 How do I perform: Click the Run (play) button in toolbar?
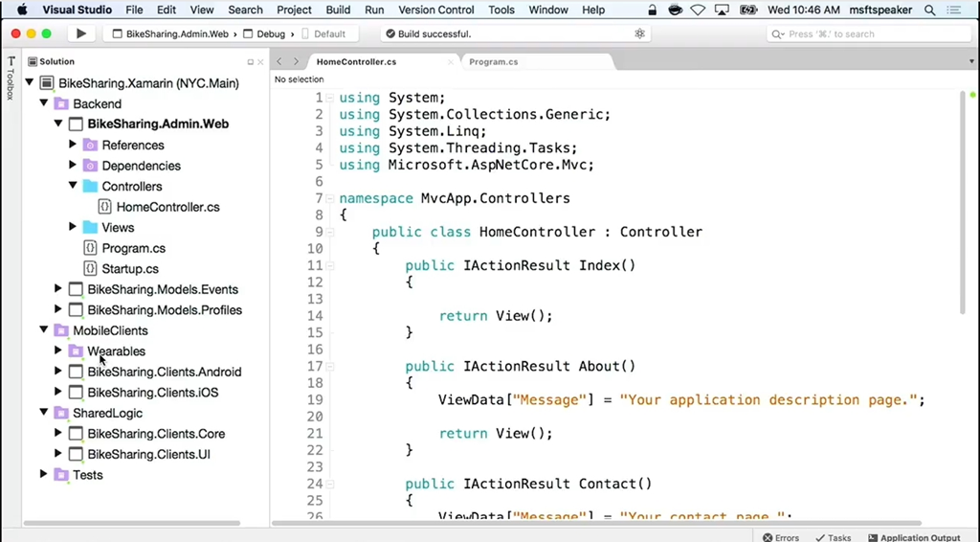[x=81, y=34]
